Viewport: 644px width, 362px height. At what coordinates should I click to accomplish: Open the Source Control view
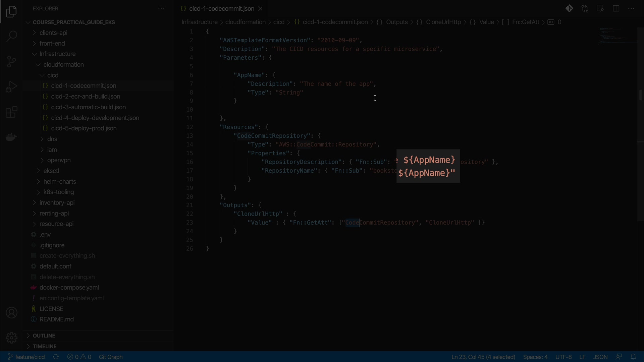[11, 61]
